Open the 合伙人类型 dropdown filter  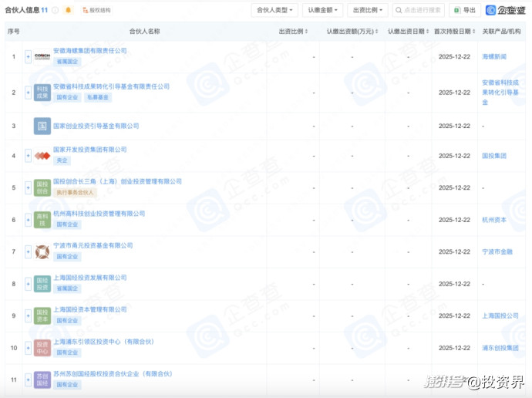point(274,10)
